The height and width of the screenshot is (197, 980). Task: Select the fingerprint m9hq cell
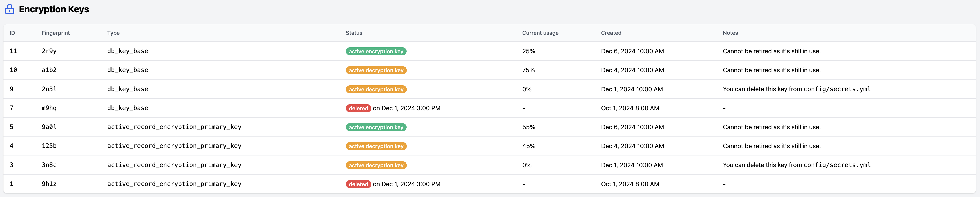pyautogui.click(x=49, y=108)
